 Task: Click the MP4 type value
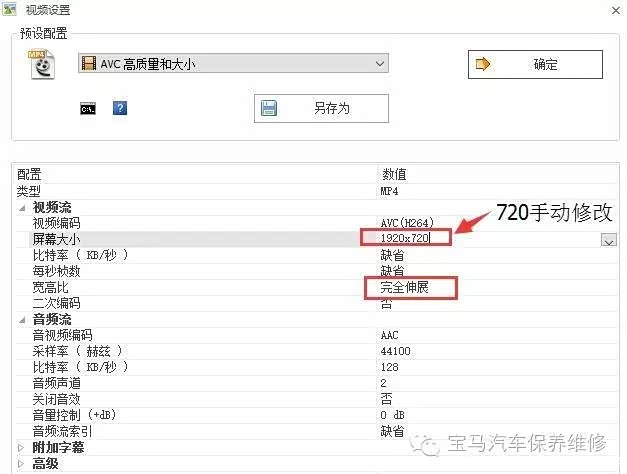coord(389,191)
